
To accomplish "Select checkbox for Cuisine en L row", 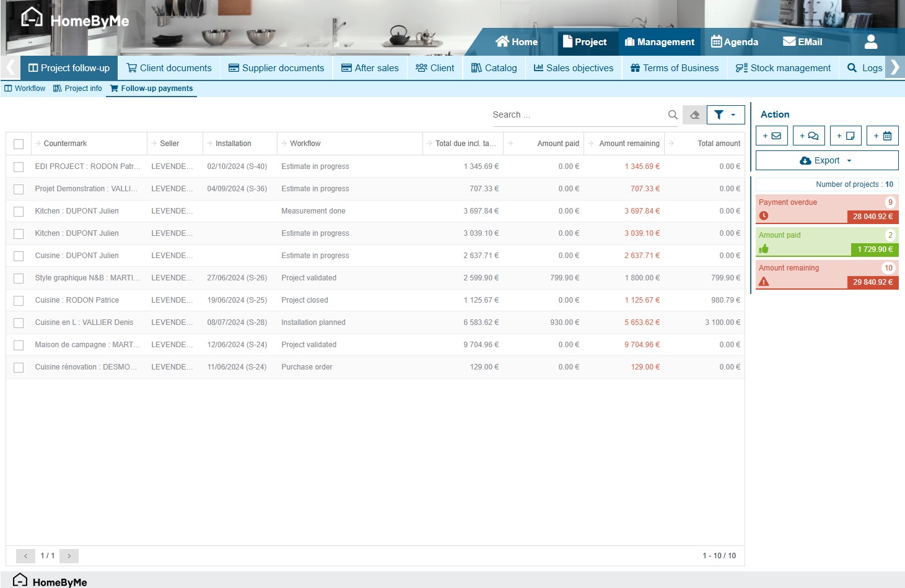I will click(x=19, y=322).
